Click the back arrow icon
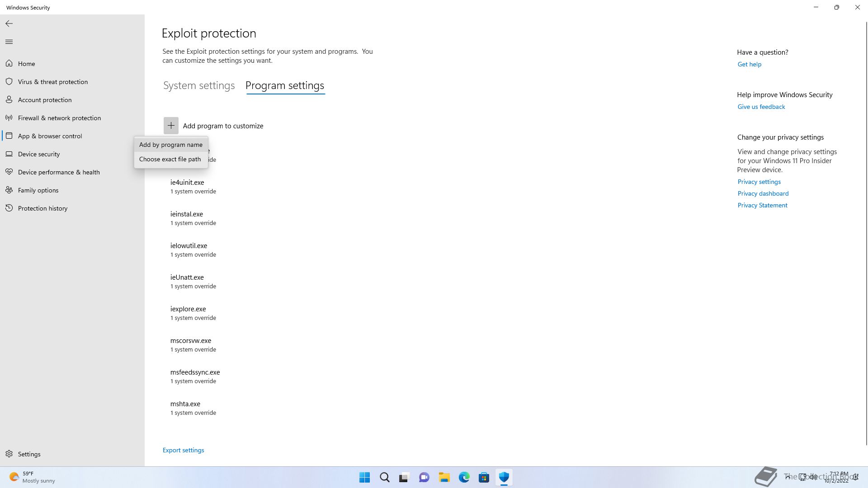The image size is (868, 488). pos(9,23)
